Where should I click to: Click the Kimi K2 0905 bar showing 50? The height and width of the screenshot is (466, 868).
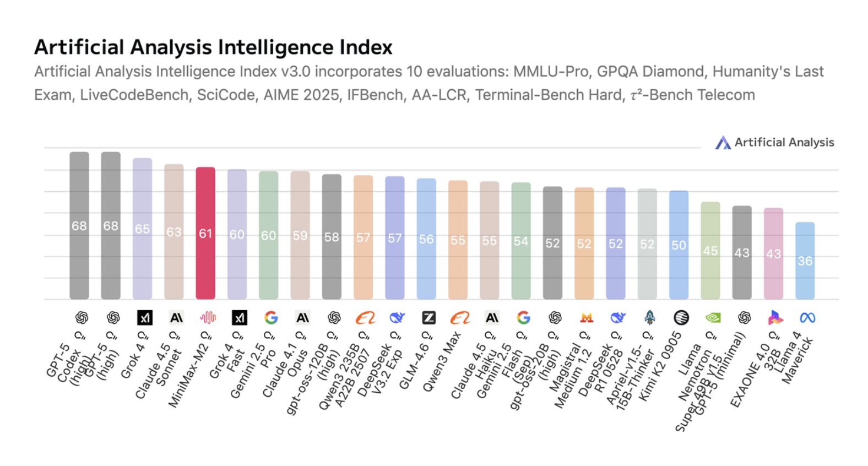[679, 245]
